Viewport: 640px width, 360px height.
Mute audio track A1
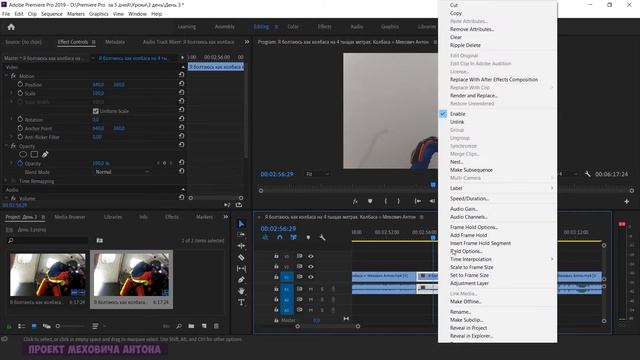[311, 289]
